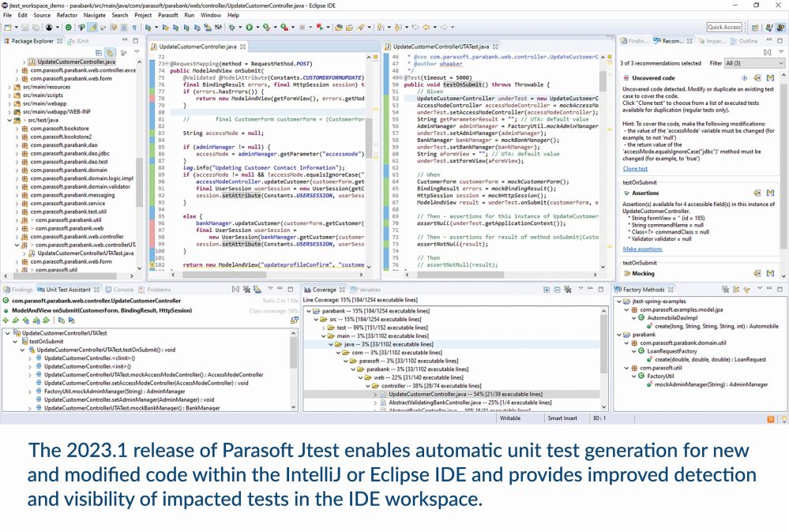Expand the com.parasoft.parabank.dao package

coord(17,145)
